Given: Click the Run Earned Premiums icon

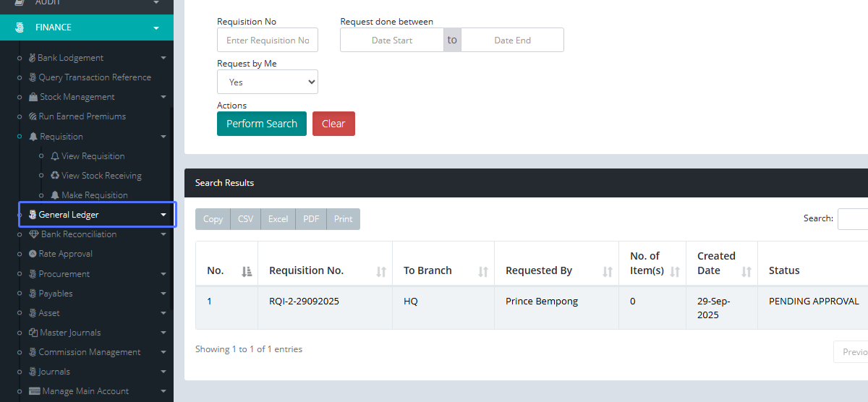Looking at the screenshot, I should coord(33,116).
